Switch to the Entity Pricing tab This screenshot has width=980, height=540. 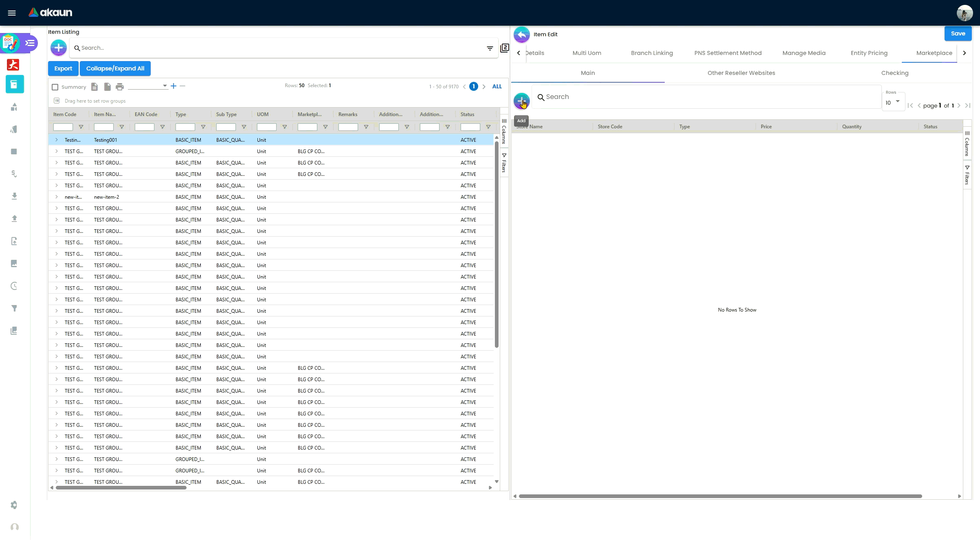[869, 53]
